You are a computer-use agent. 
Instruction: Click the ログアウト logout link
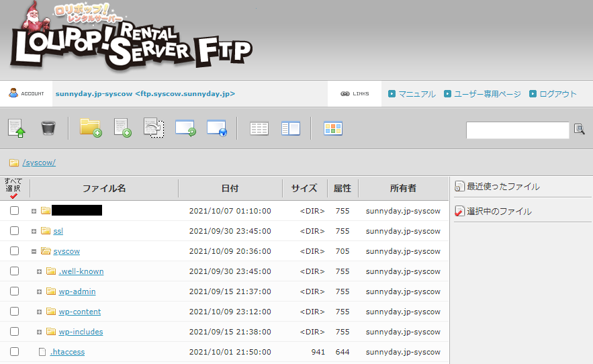[x=557, y=94]
